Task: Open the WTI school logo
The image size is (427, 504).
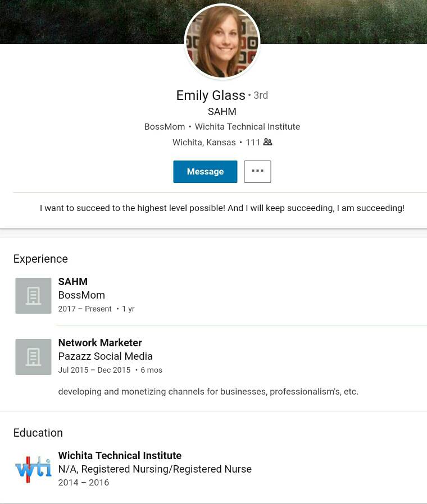Action: click(x=33, y=469)
